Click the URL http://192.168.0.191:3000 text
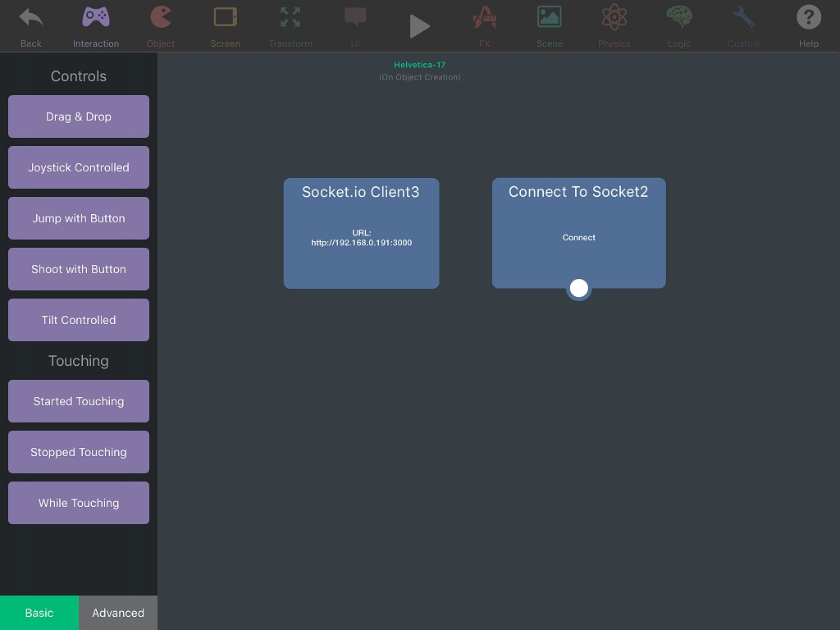Screen dimensions: 840x630 [x=362, y=238]
